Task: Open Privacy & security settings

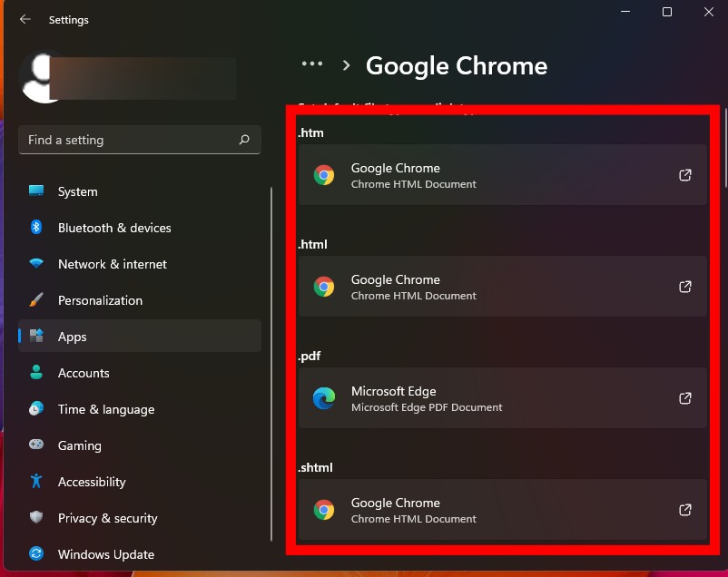Action: [x=139, y=518]
